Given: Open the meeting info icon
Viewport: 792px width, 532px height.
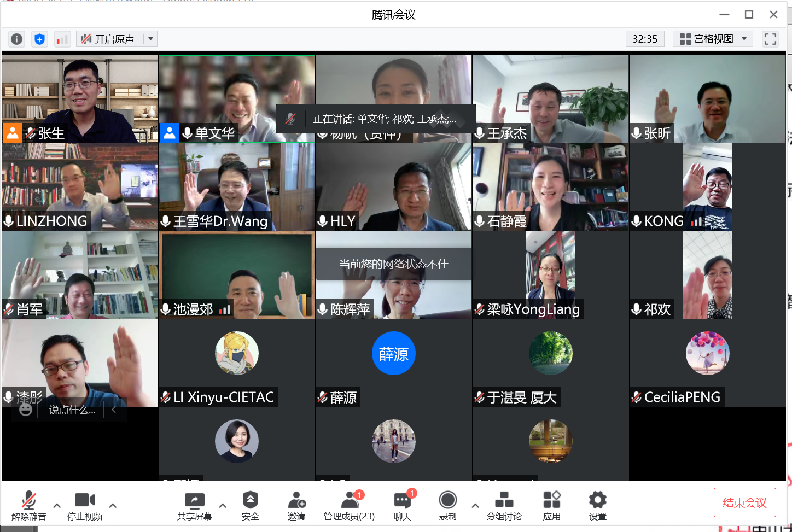Looking at the screenshot, I should (17, 39).
